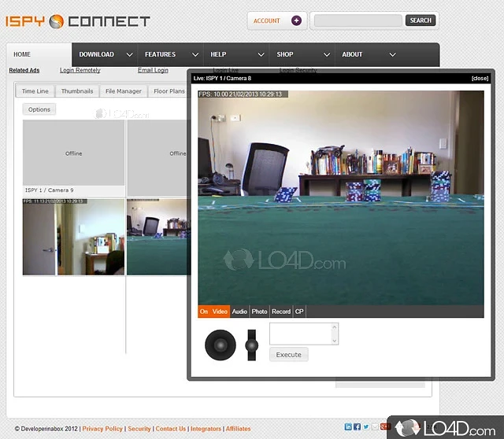
Task: Select the doorway camera thumbnail
Action: 73,237
